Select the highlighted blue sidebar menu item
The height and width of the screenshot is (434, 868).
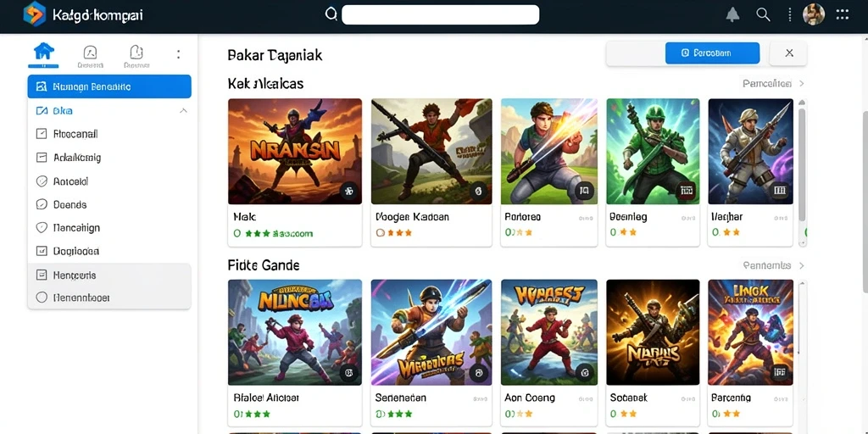click(109, 87)
